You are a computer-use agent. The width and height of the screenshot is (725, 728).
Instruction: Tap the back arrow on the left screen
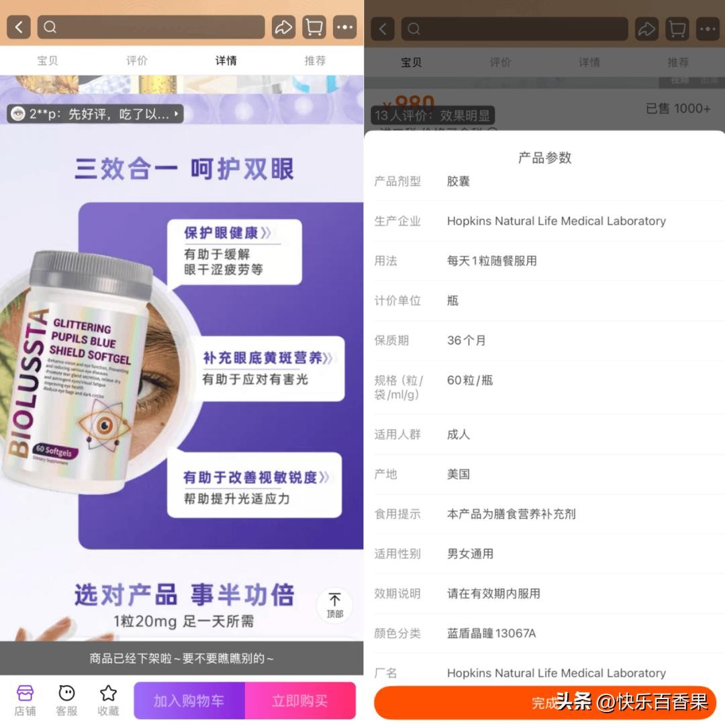[x=19, y=27]
